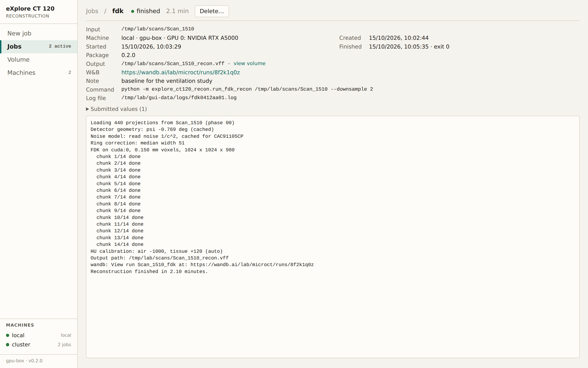Screen dimensions: 588x368
Task: Select the cluster machine entry
Action: (39, 345)
